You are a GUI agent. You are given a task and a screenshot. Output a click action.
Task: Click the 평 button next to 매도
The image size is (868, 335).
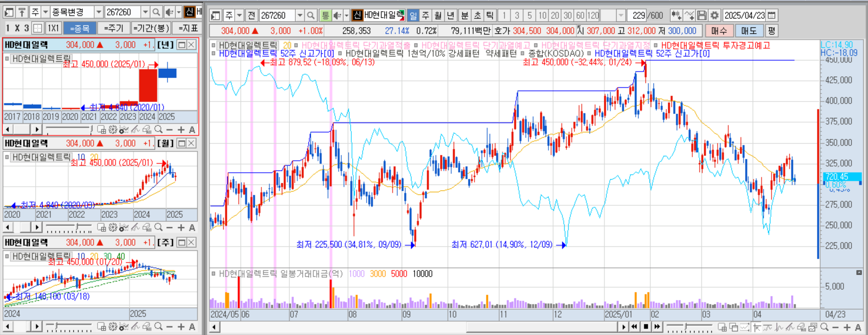pos(771,31)
